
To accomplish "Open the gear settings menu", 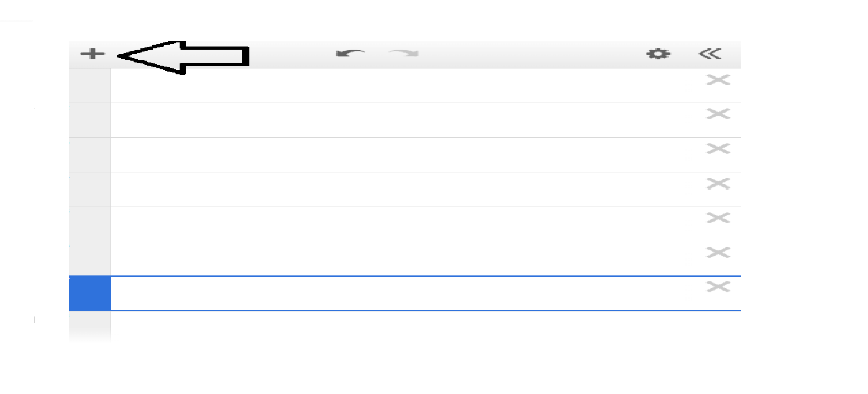I will pyautogui.click(x=658, y=54).
